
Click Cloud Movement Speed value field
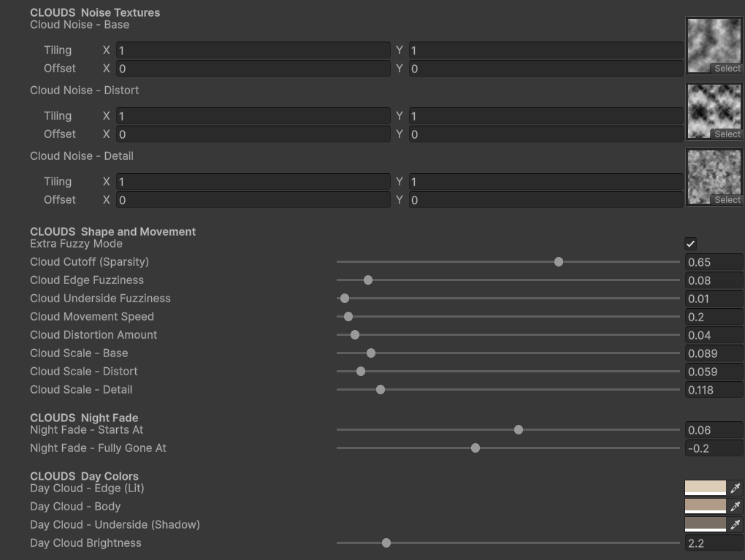point(714,317)
